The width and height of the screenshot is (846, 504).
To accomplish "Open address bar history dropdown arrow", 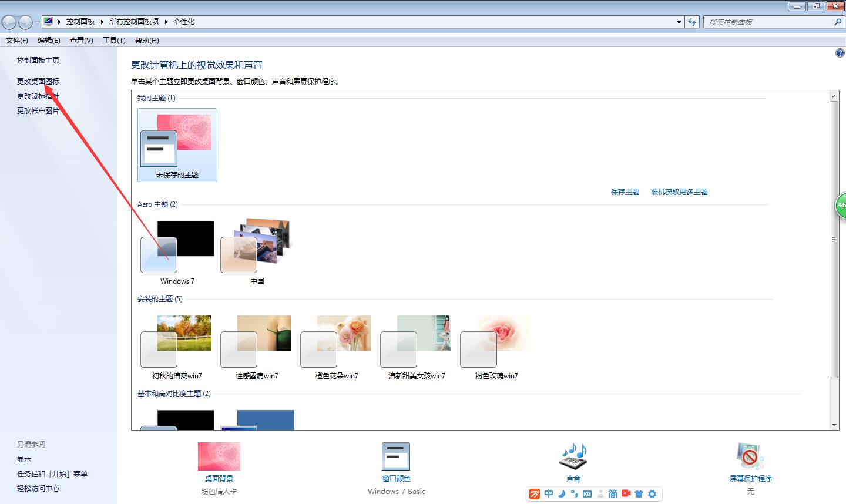I will coord(679,22).
